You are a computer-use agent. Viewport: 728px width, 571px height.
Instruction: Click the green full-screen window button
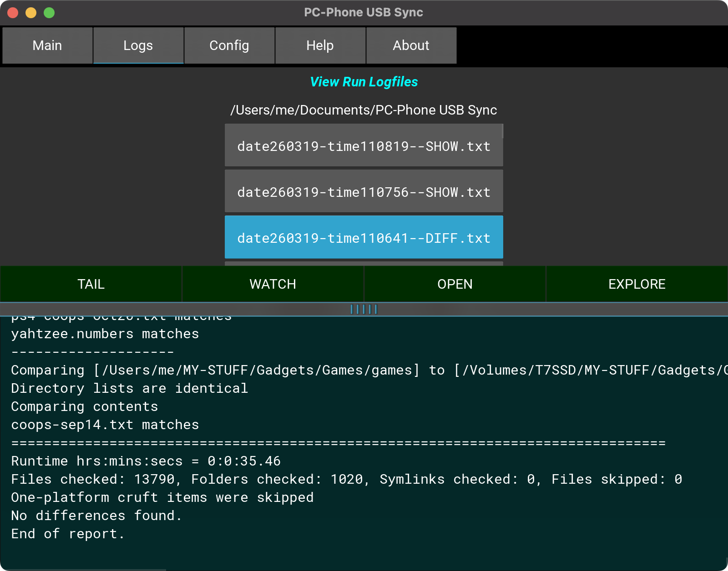[x=49, y=13]
